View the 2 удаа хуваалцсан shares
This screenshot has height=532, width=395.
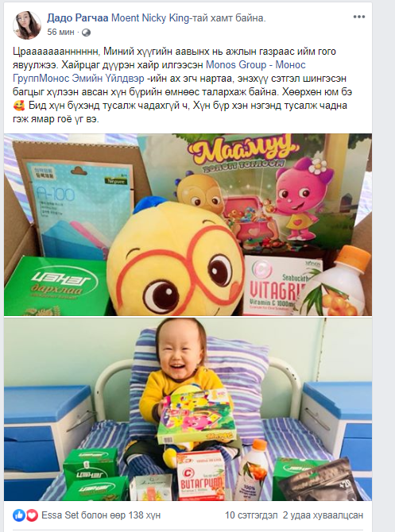tap(323, 515)
